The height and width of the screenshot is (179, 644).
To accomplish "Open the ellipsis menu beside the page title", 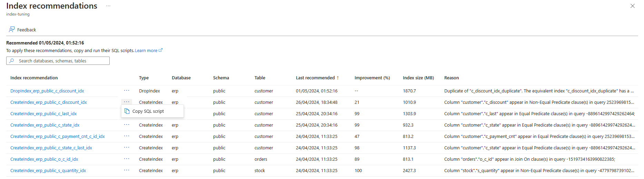I will pyautogui.click(x=108, y=6).
